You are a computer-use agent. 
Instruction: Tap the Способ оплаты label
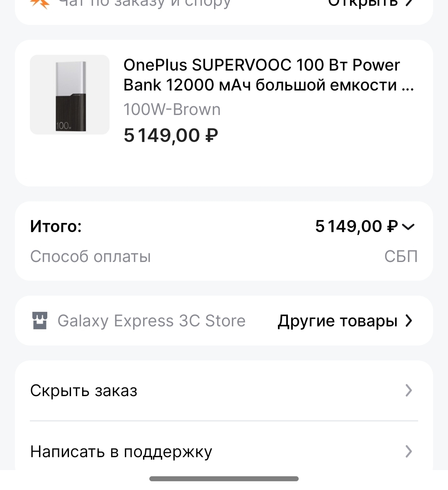point(90,257)
